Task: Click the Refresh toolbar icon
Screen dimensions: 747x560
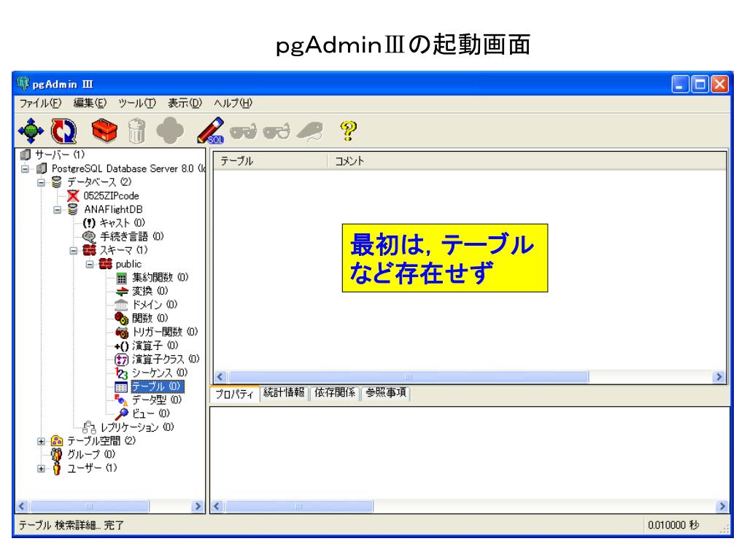Action: pyautogui.click(x=64, y=131)
